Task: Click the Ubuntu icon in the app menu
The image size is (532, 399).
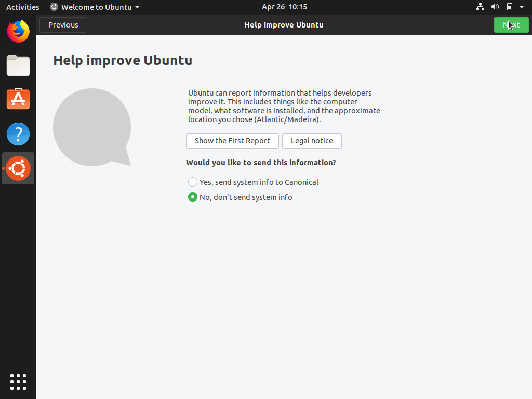Action: coord(54,7)
